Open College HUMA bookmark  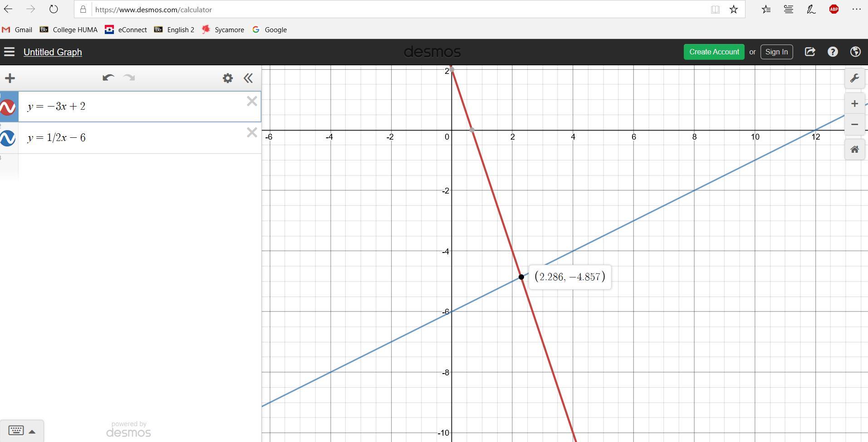pos(69,30)
